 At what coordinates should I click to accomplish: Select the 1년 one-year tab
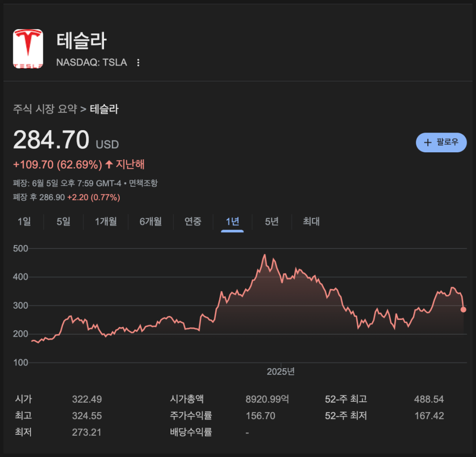[233, 221]
